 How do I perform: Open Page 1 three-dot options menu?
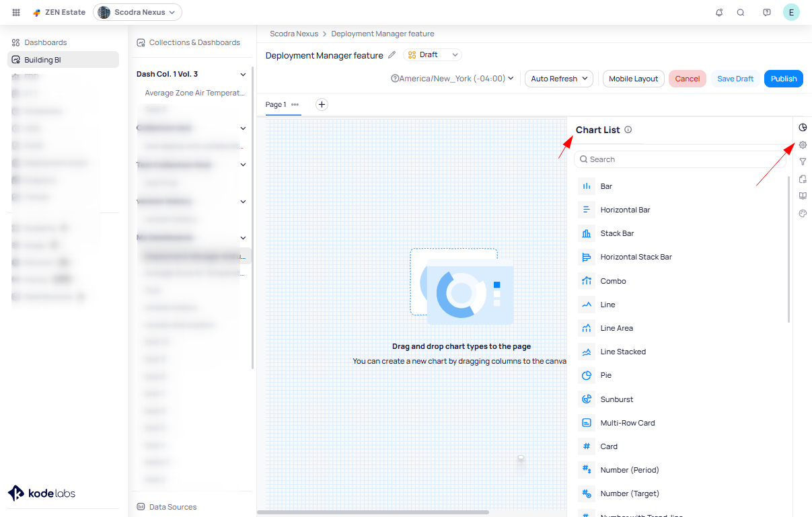tap(295, 104)
